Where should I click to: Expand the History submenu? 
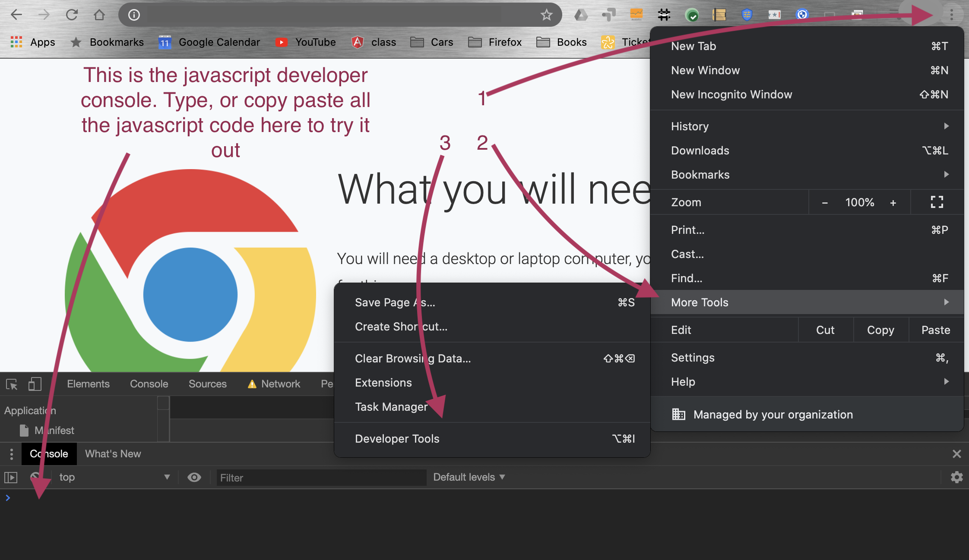pos(807,126)
